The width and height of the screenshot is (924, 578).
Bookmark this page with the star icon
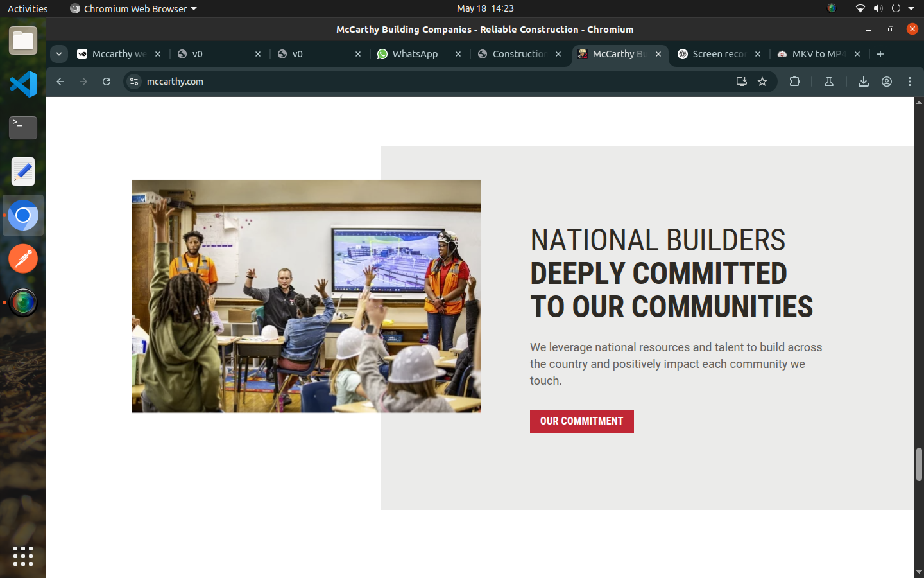tap(762, 82)
